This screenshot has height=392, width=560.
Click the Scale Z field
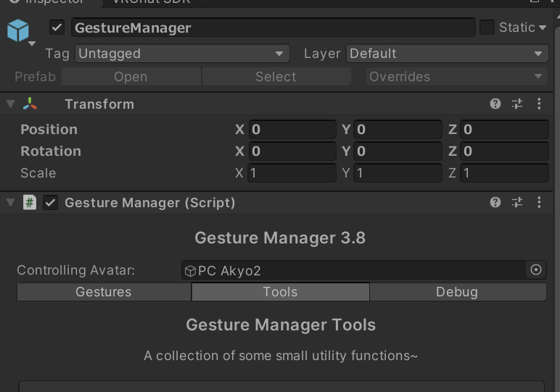tap(504, 173)
